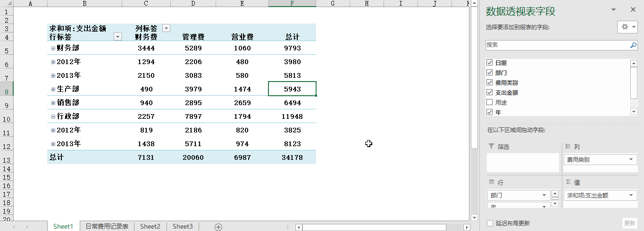The image size is (644, 231).
Task: Switch to the 日常费用记录表 sheet tab
Action: [x=107, y=227]
